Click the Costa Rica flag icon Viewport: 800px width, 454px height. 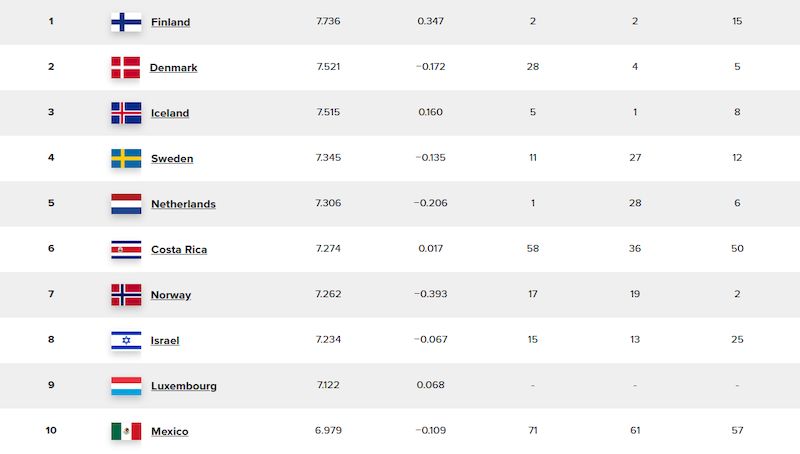click(x=126, y=249)
